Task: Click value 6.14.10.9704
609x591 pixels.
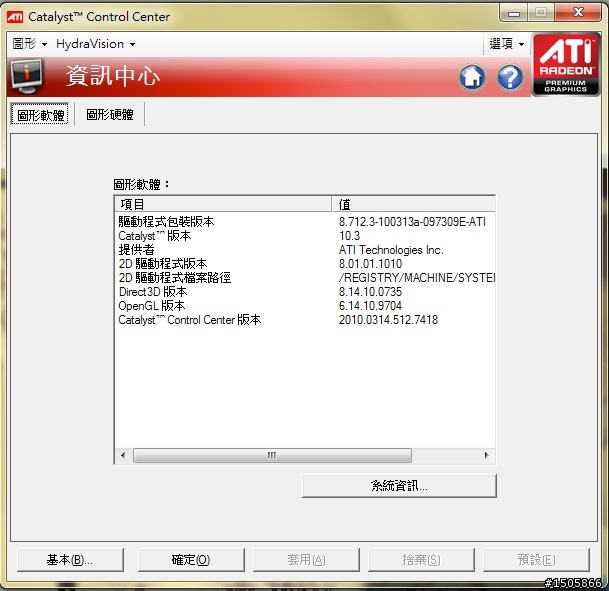Action: (x=370, y=306)
